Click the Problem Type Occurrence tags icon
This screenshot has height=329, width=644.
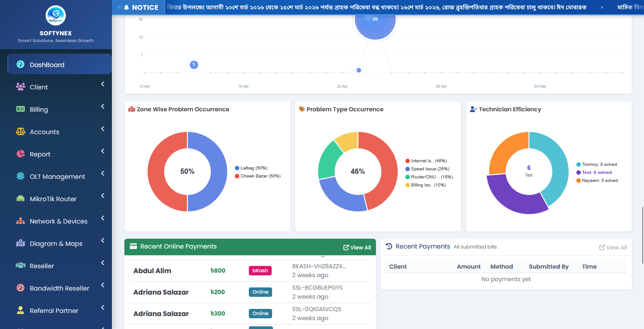click(x=302, y=109)
